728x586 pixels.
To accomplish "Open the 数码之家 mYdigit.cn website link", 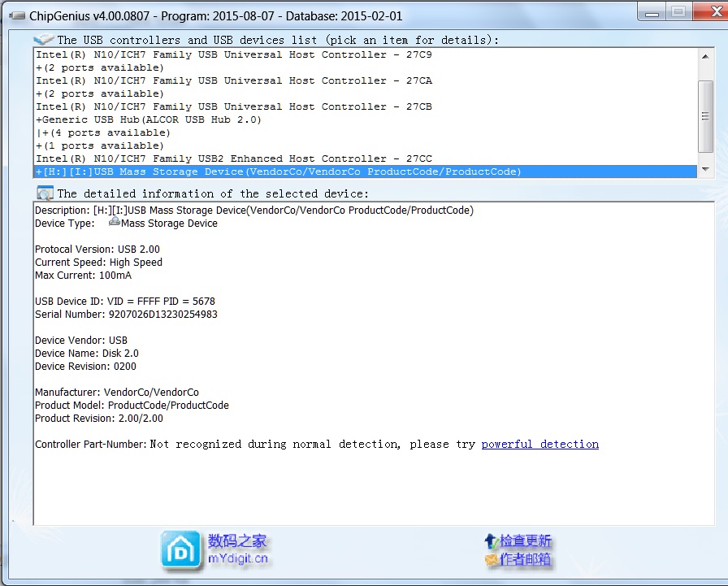I will [238, 549].
